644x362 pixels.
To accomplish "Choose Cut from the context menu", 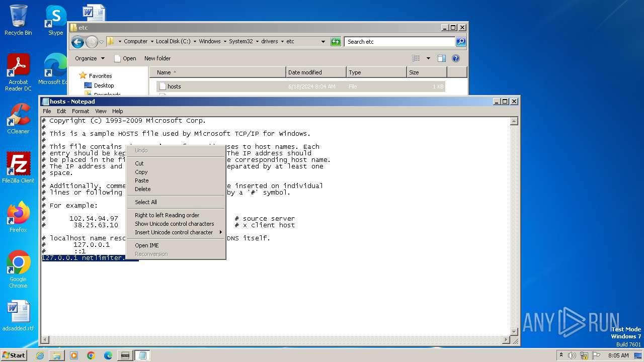I will click(175, 163).
